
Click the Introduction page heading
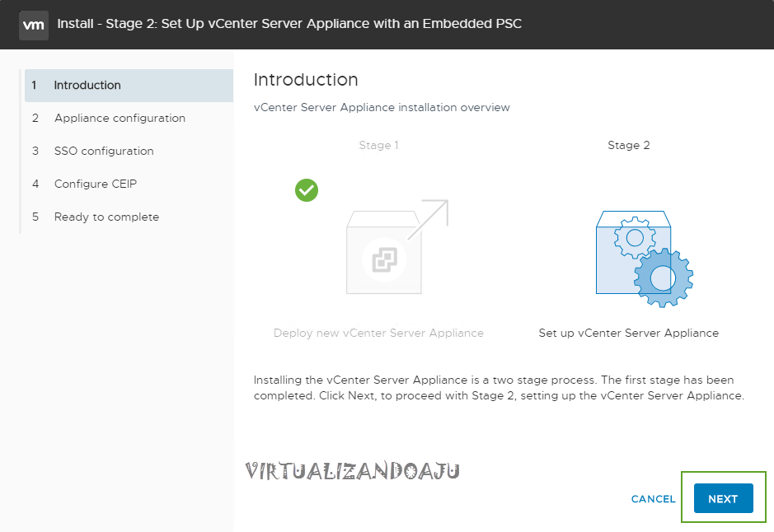[x=306, y=80]
